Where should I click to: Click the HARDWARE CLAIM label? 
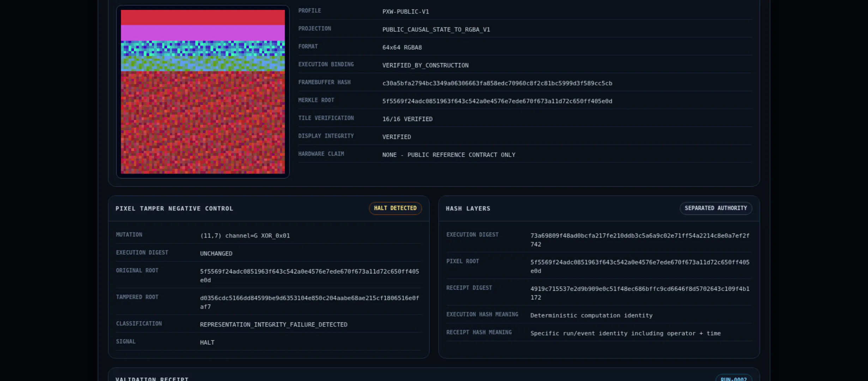321,154
